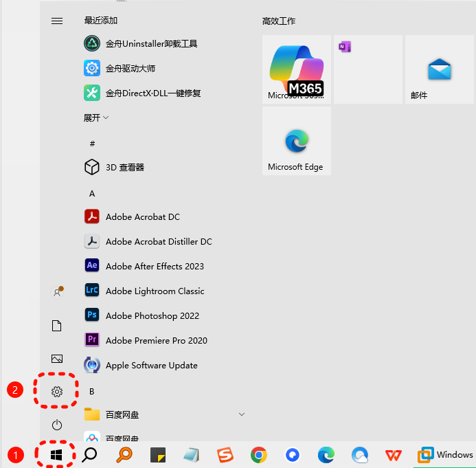The width and height of the screenshot is (476, 468).
Task: Open the orange magnifier app on taskbar
Action: tap(124, 455)
